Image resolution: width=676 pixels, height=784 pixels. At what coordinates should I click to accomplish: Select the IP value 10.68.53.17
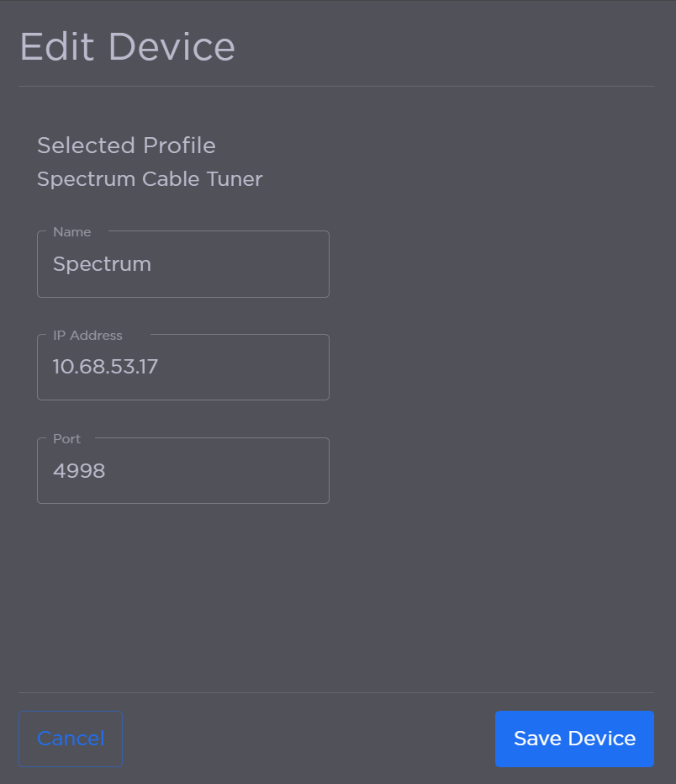[x=105, y=367]
